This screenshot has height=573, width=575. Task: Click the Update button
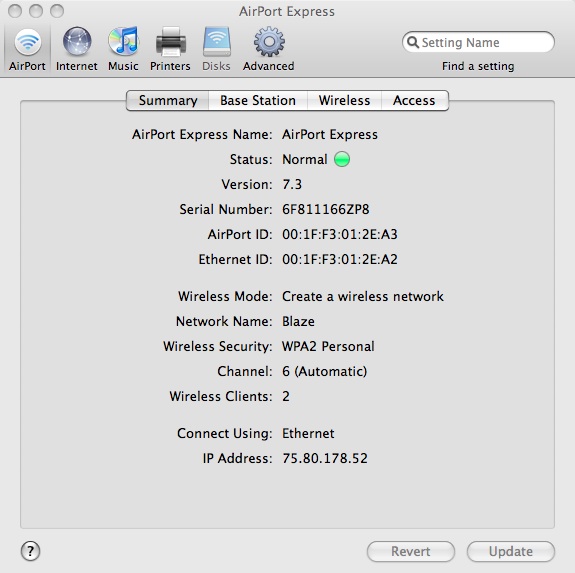(510, 551)
